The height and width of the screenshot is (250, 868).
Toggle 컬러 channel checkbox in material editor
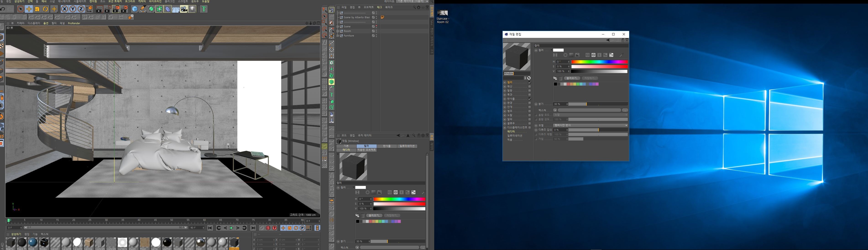[530, 83]
